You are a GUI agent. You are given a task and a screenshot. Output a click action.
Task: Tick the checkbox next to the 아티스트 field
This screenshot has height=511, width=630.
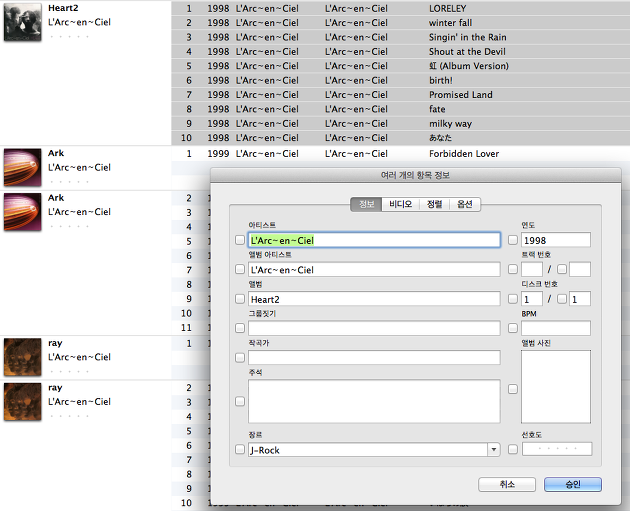pyautogui.click(x=240, y=240)
